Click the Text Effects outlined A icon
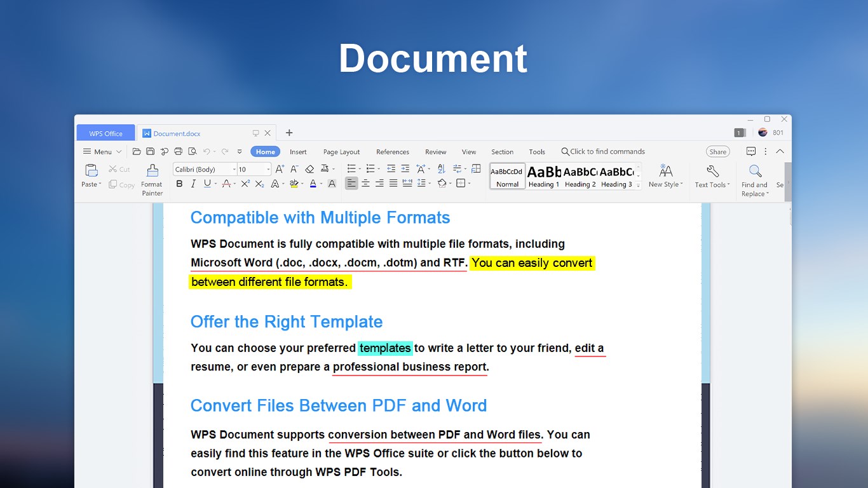This screenshot has width=868, height=488. [x=275, y=184]
